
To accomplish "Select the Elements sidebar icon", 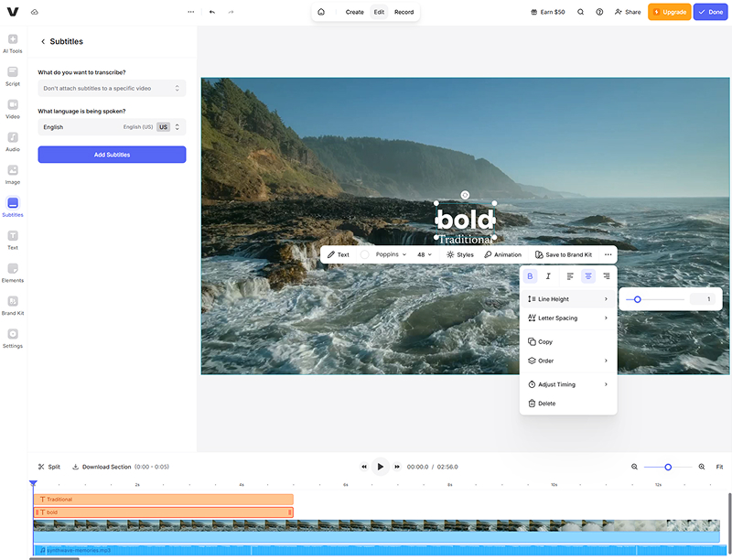I will tap(13, 272).
